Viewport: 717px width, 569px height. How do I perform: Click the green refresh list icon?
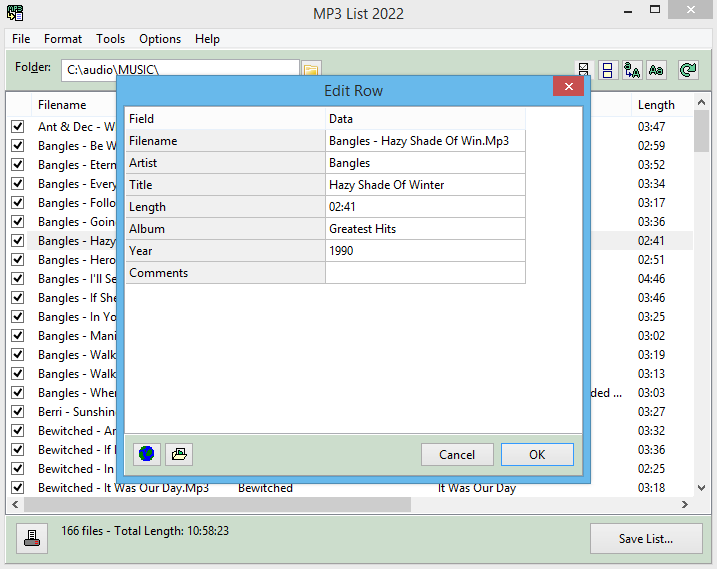click(x=688, y=70)
